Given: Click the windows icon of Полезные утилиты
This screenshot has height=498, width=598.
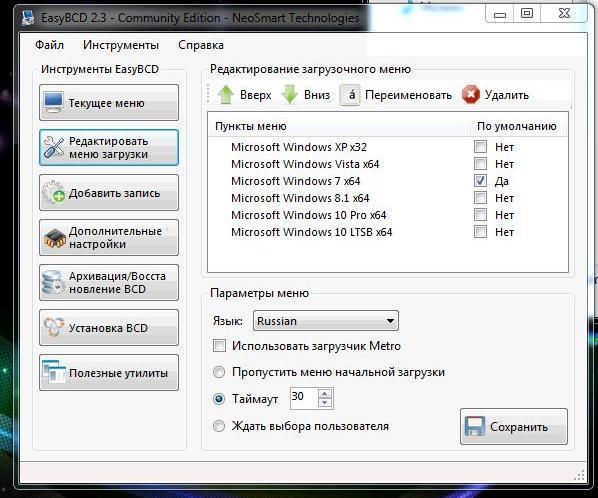Looking at the screenshot, I should tap(54, 372).
